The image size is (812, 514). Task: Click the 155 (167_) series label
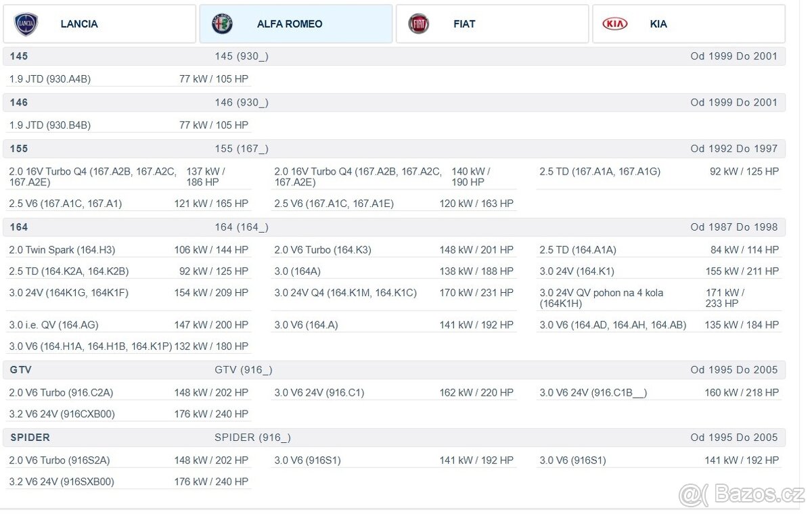coord(242,149)
